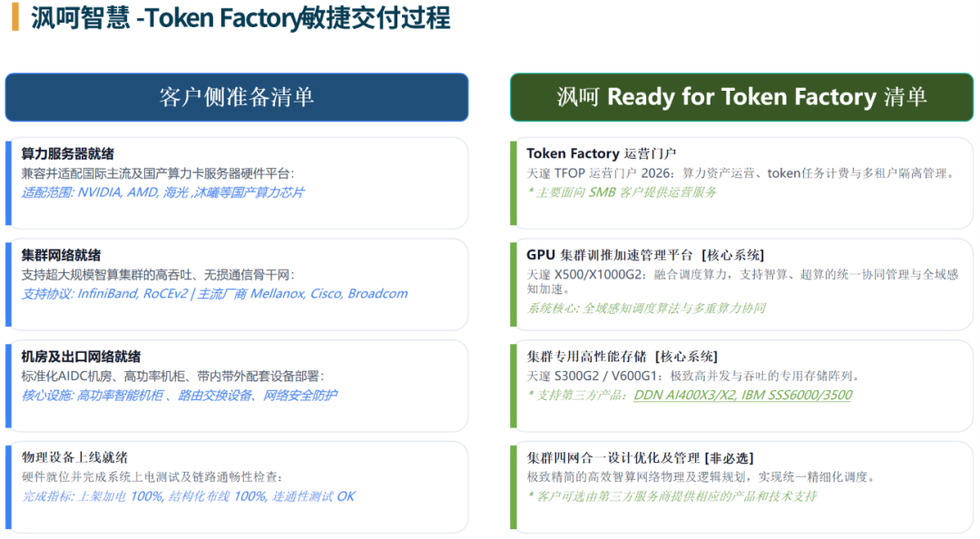Click the green label '* 支持第三方产品：'

(577, 396)
